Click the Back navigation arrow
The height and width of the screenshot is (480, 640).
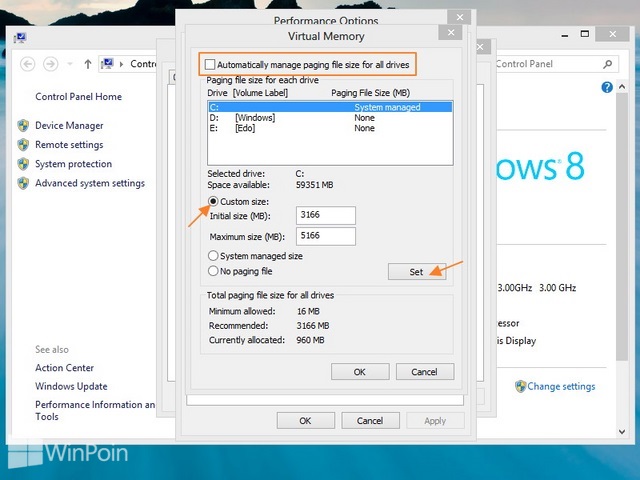27,64
